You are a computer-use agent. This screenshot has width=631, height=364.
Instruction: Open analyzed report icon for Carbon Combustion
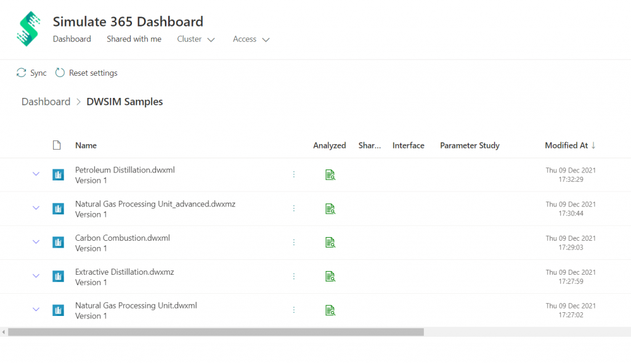click(x=330, y=243)
